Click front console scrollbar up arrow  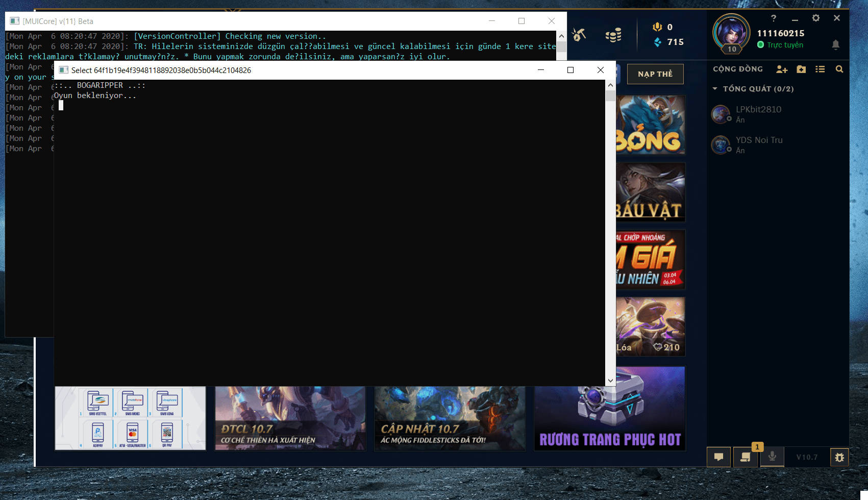coord(610,85)
